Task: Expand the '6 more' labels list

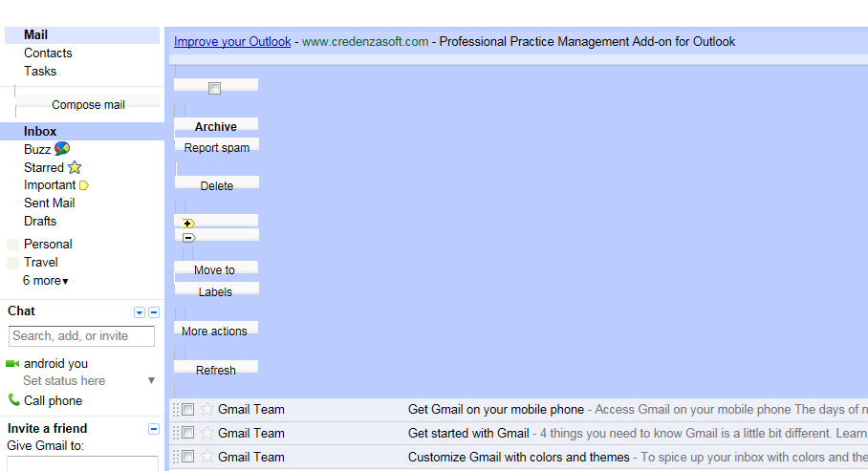Action: (x=45, y=281)
